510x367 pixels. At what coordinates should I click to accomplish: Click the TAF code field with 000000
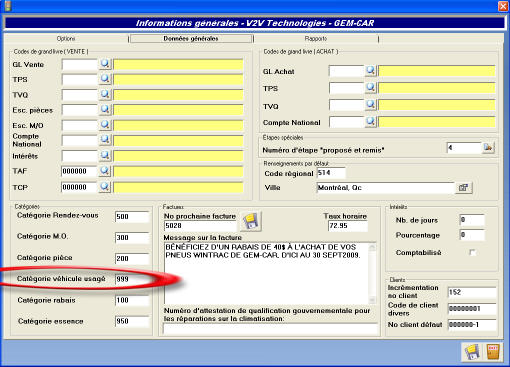(x=79, y=171)
